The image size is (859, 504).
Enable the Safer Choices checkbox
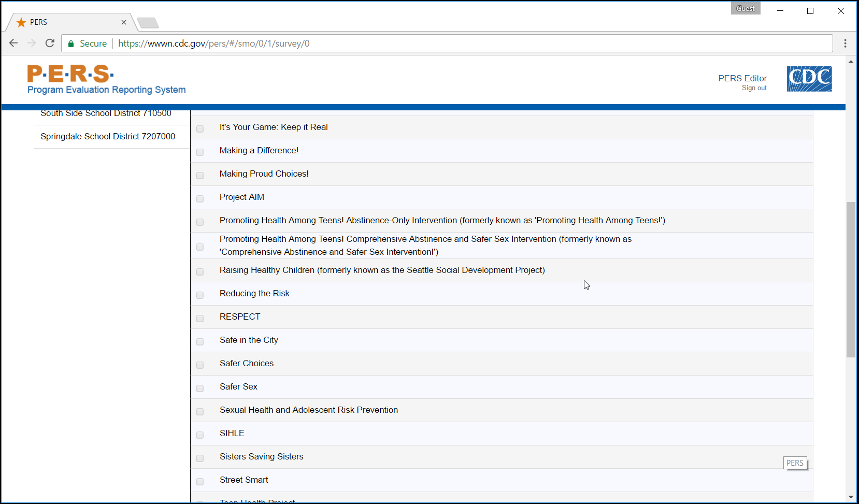(x=200, y=365)
